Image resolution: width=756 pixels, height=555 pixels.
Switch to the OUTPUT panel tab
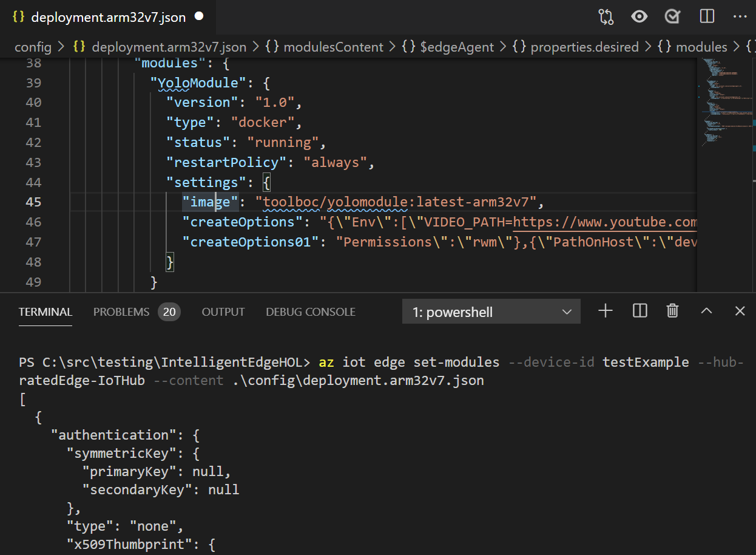pos(223,312)
